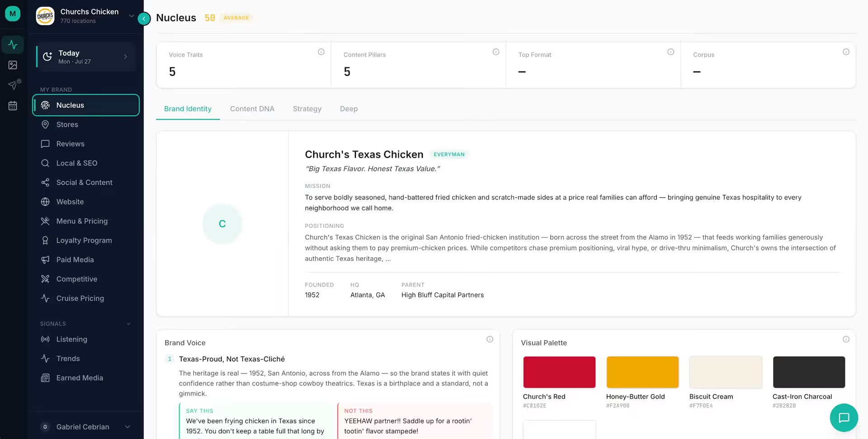Click the Earned Media newspaper icon
The image size is (868, 439).
click(x=45, y=378)
